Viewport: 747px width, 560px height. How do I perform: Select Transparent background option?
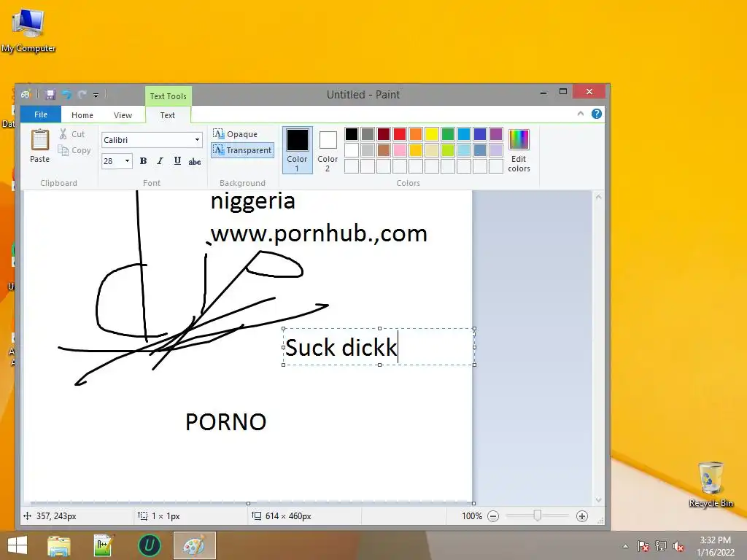(x=242, y=150)
